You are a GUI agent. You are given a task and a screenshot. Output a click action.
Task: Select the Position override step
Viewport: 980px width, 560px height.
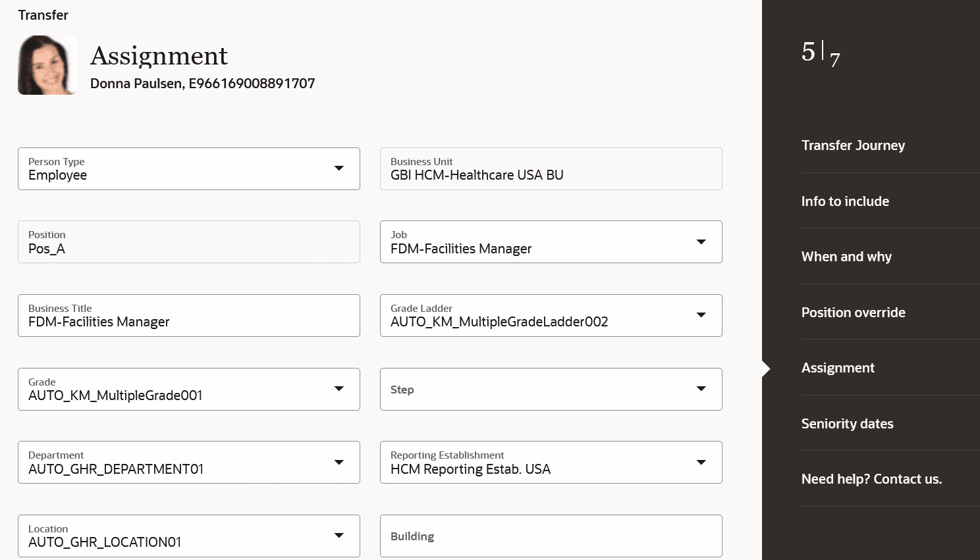tap(853, 313)
